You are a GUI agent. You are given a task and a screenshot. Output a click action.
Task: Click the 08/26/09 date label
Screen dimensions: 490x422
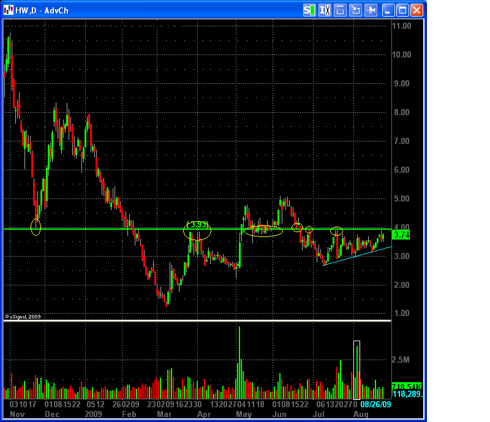pos(375,404)
